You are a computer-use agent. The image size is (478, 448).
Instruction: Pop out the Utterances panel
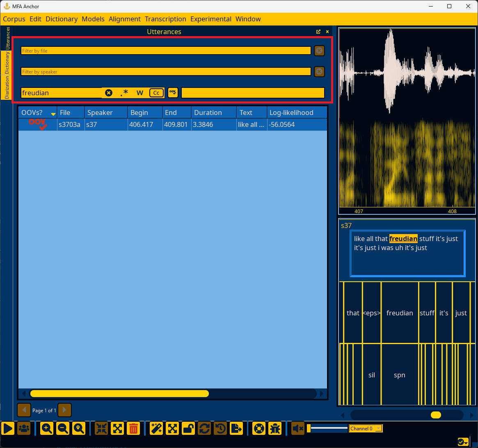318,32
